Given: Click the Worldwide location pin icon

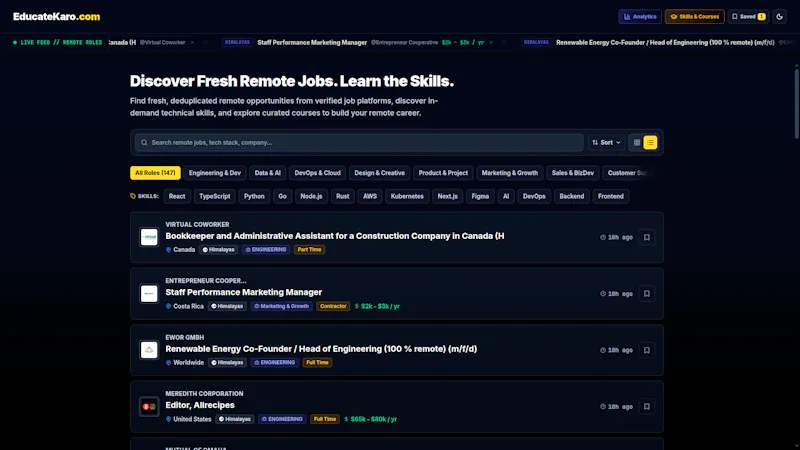Looking at the screenshot, I should 168,363.
